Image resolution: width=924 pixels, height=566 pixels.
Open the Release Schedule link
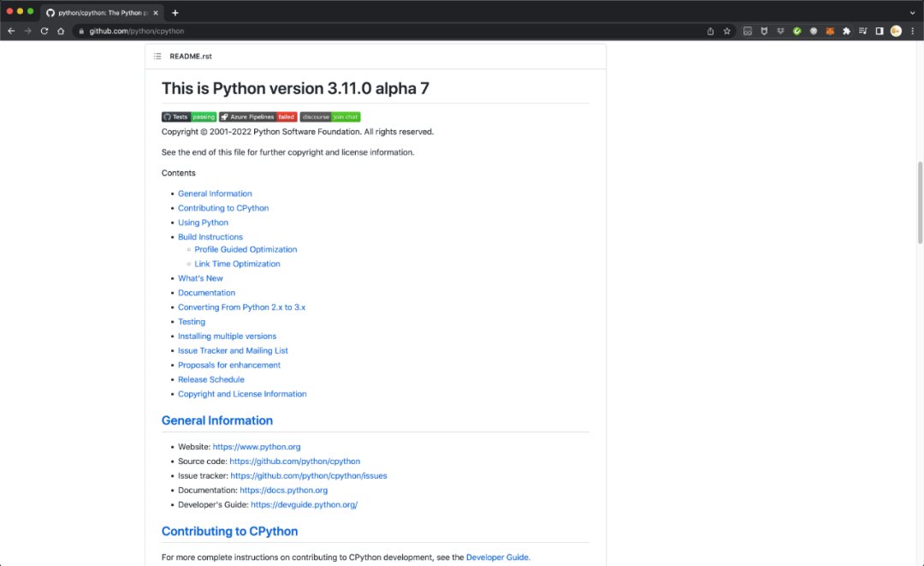coord(211,379)
